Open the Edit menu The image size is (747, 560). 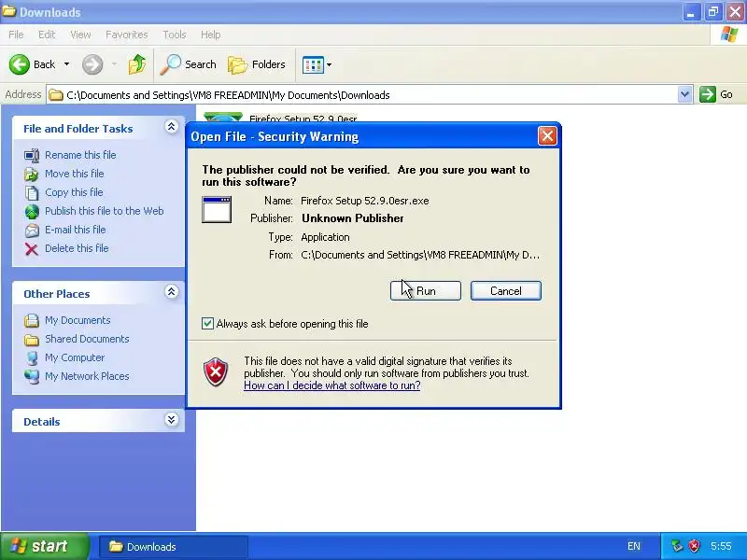pos(47,35)
